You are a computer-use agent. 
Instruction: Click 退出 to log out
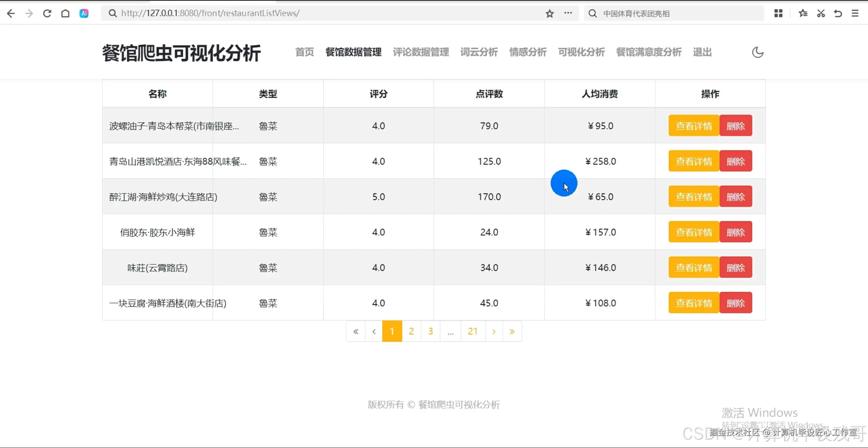click(702, 52)
